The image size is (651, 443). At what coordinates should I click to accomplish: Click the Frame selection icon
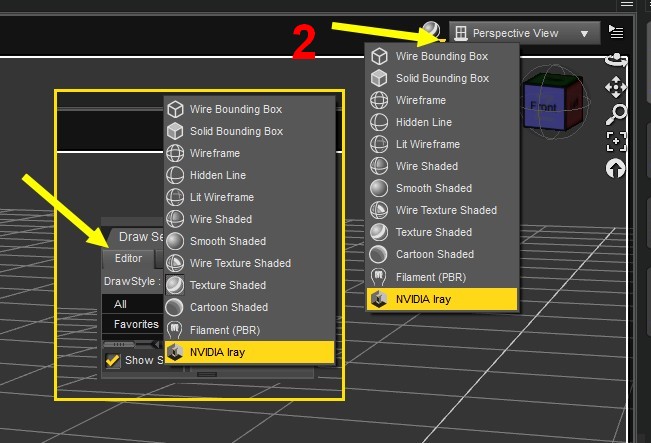[616, 142]
